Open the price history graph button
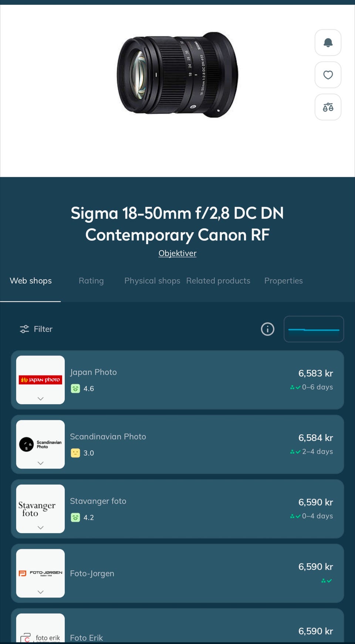Screen dimensions: 355x644 click(x=314, y=329)
